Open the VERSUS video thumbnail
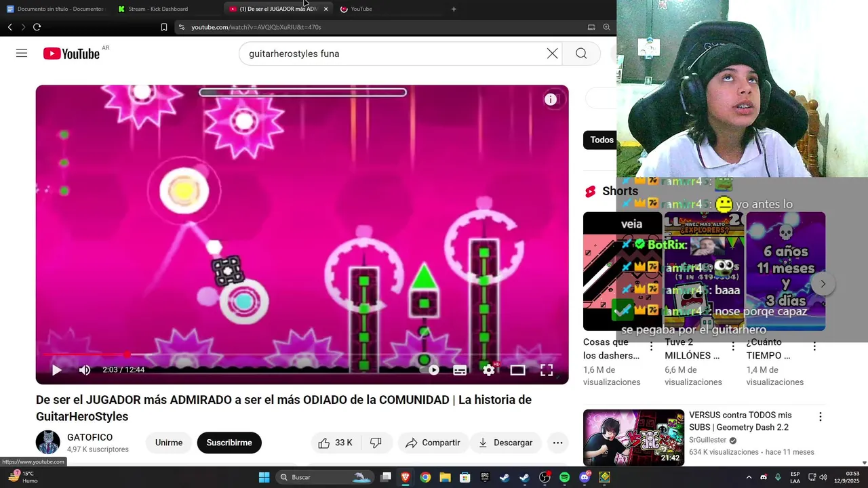868x488 pixels. (x=633, y=437)
